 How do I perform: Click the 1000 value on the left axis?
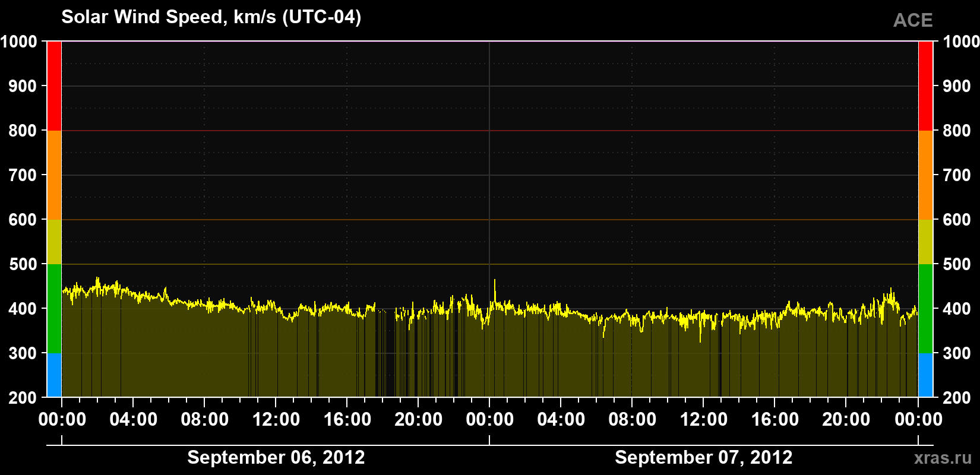point(19,42)
